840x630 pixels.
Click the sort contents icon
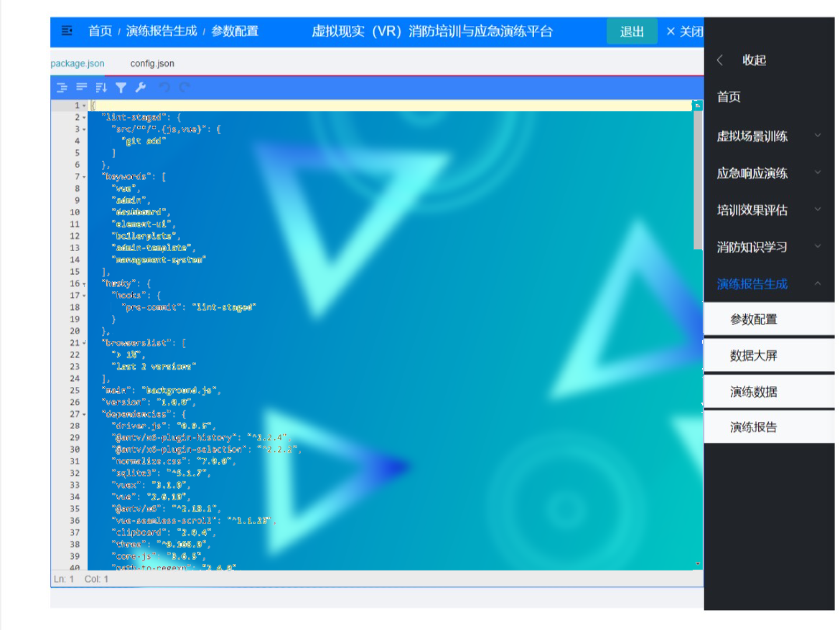click(x=101, y=87)
